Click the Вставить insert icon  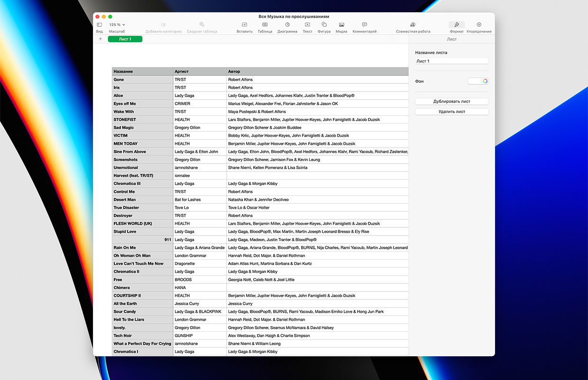(244, 24)
